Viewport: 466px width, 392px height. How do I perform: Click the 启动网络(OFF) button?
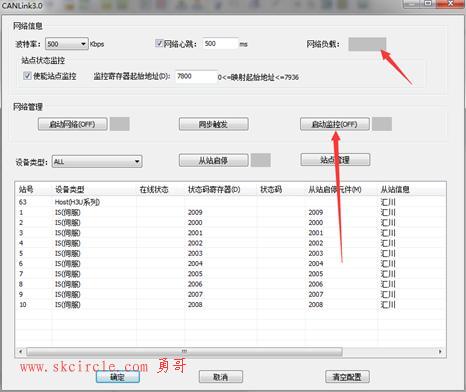[x=72, y=124]
